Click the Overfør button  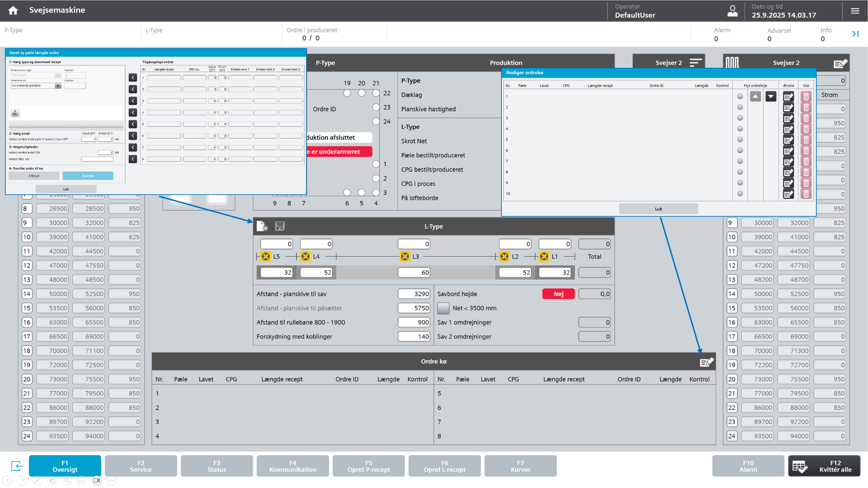tap(88, 176)
